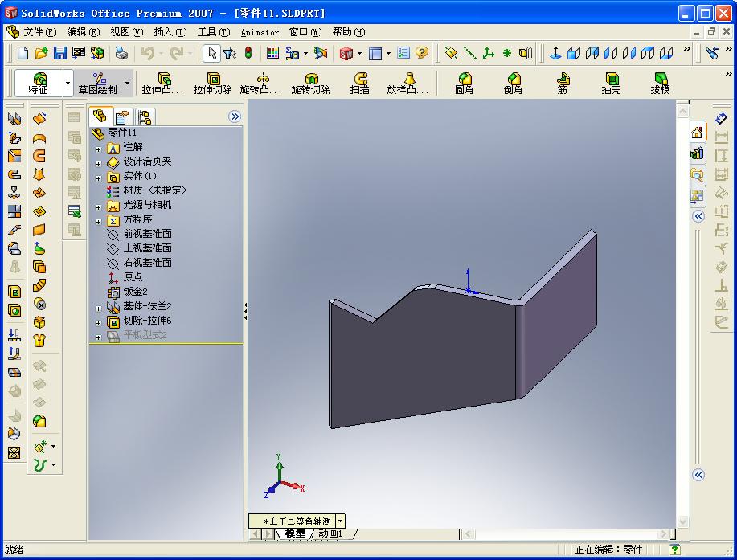Expand the 实体(1) tree node
Screen dimensions: 737x560
(98, 178)
